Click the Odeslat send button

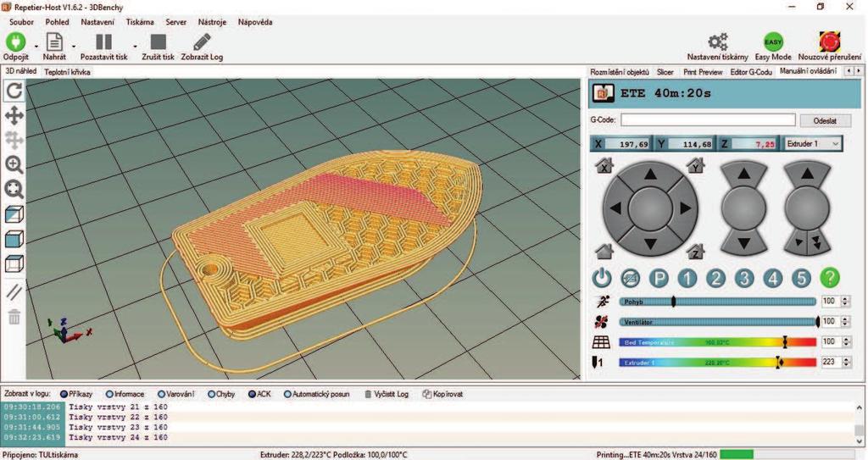coord(825,120)
